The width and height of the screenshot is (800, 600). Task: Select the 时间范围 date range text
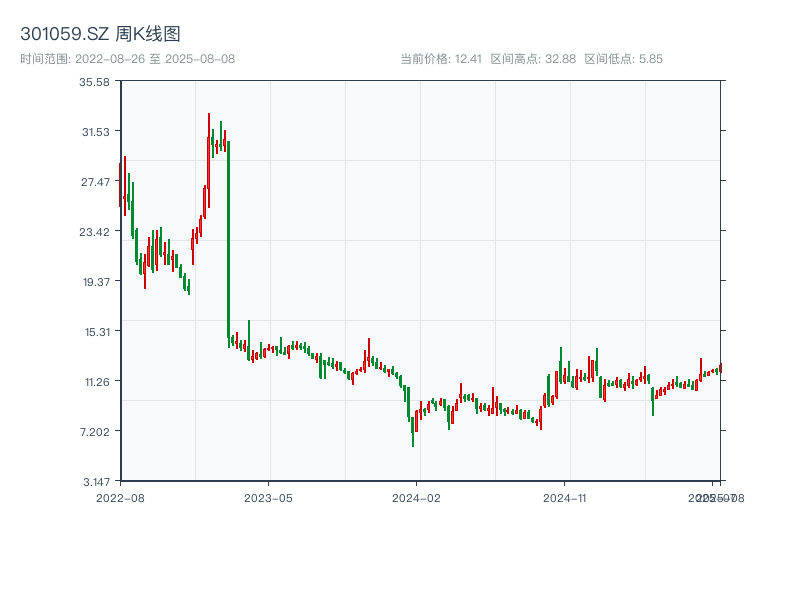127,59
